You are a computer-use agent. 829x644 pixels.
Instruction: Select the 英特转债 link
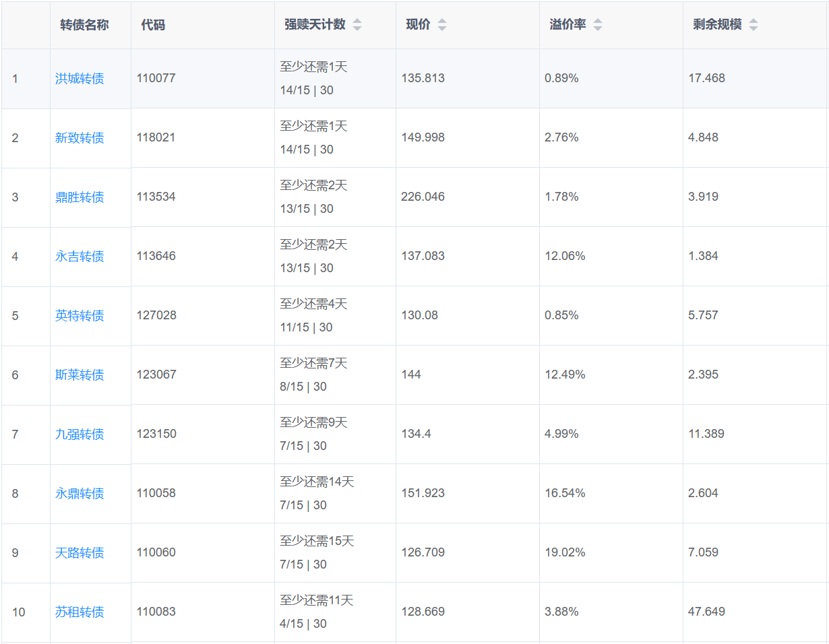(x=80, y=316)
